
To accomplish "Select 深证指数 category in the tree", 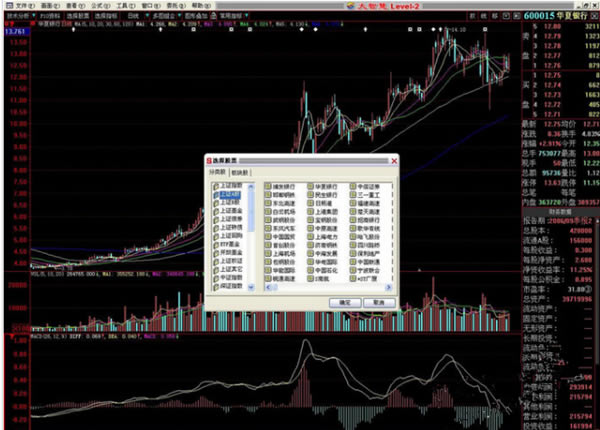I will [228, 286].
